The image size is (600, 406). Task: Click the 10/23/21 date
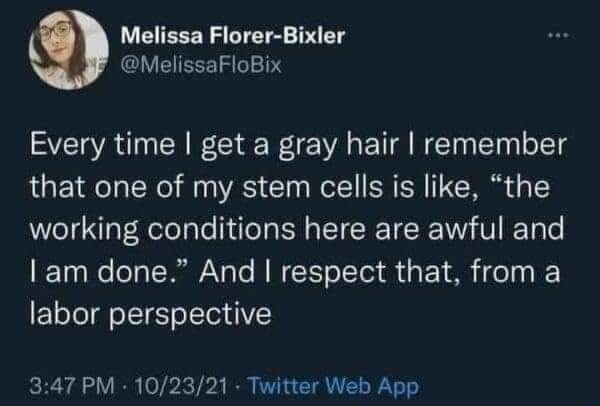(165, 383)
